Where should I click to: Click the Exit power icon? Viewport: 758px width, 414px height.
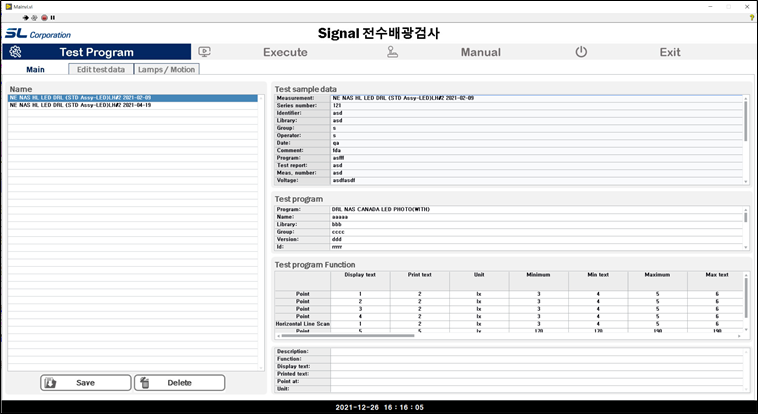pyautogui.click(x=581, y=52)
